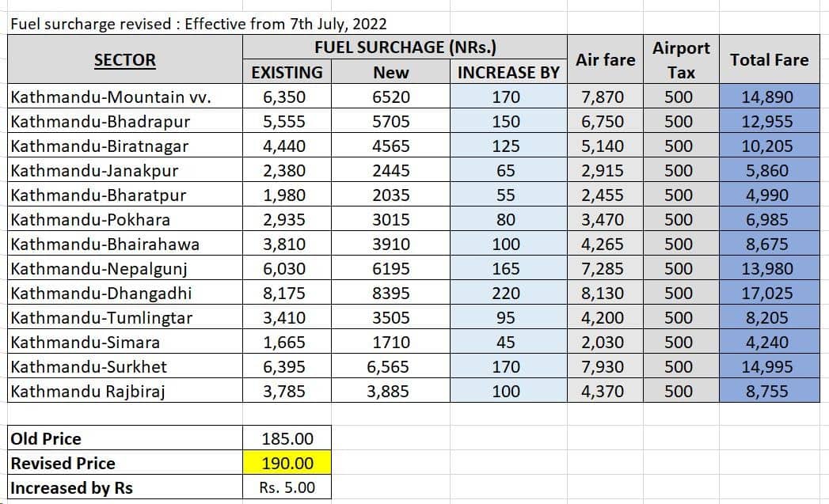Click the yellow Revised Price 190.00 cell
Screen dimensions: 829x504
[287, 463]
